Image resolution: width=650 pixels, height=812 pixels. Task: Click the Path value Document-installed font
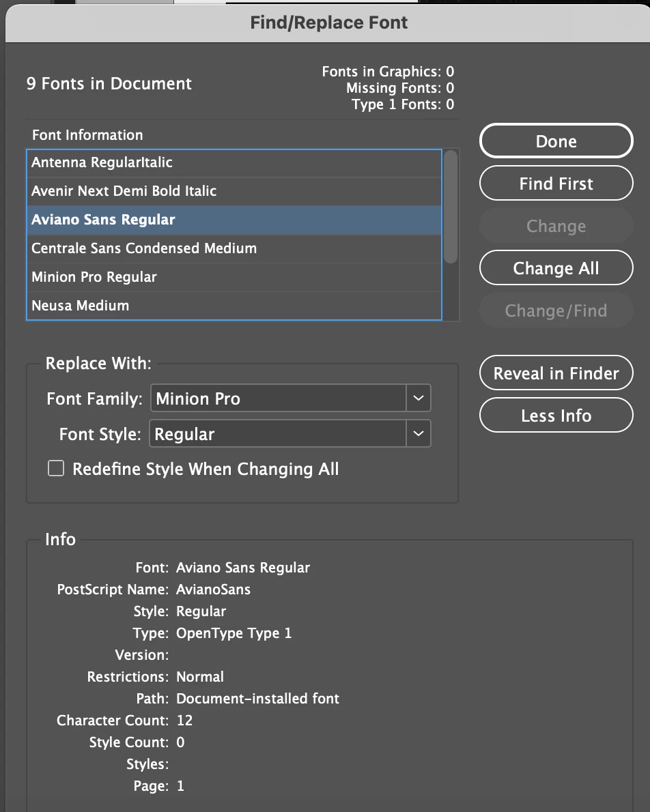pyautogui.click(x=257, y=698)
